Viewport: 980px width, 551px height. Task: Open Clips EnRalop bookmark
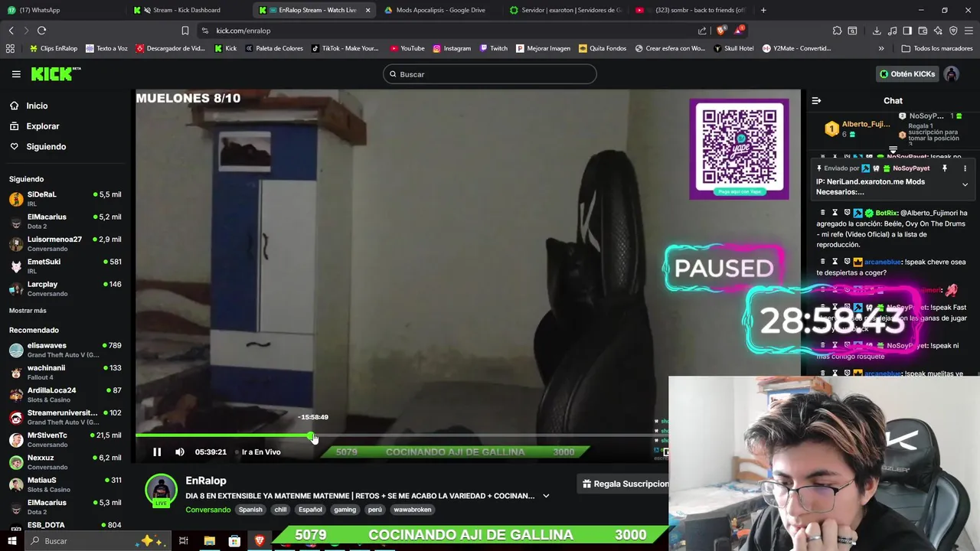tap(54, 48)
